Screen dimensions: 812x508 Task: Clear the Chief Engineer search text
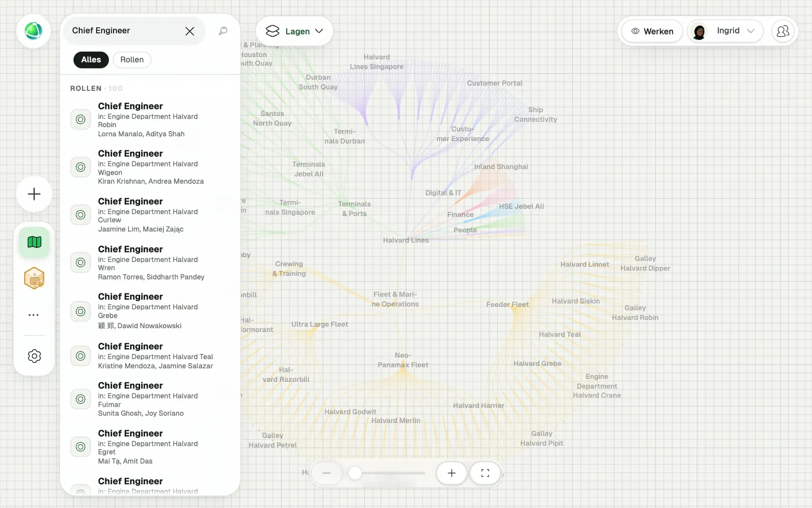click(189, 31)
